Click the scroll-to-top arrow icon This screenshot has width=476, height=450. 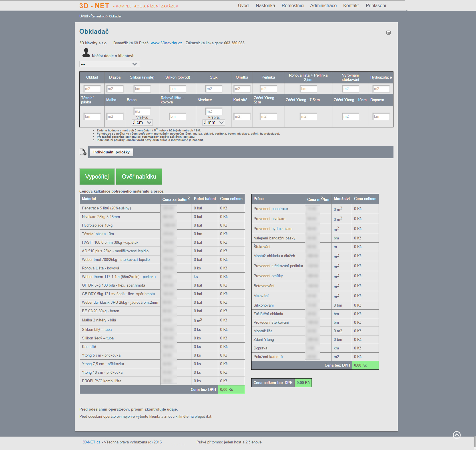pyautogui.click(x=457, y=435)
